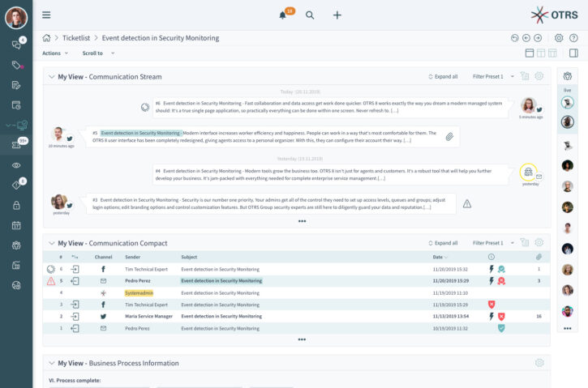Toggle the eye watch icon in sidebar
This screenshot has height=388, width=588.
pos(15,165)
